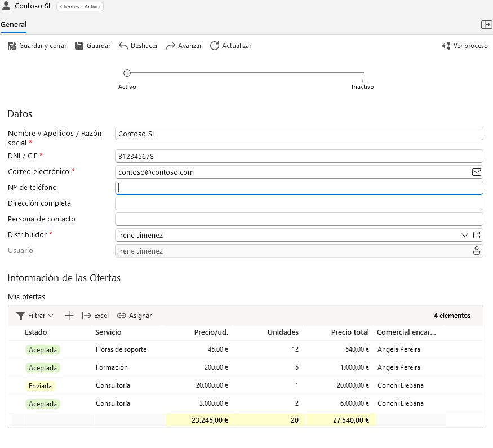
Task: Click the Activo stage circle on slider
Action: coord(127,73)
